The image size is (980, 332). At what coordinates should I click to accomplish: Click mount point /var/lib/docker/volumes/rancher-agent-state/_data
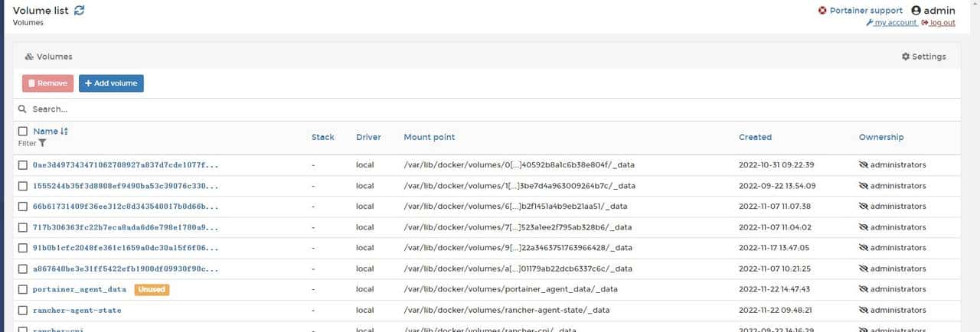[x=507, y=311]
